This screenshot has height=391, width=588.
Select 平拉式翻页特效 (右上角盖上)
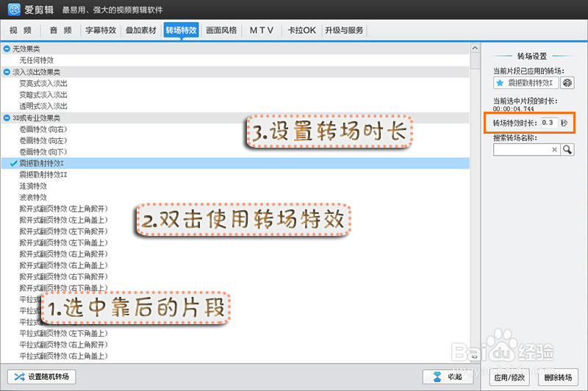[63, 356]
